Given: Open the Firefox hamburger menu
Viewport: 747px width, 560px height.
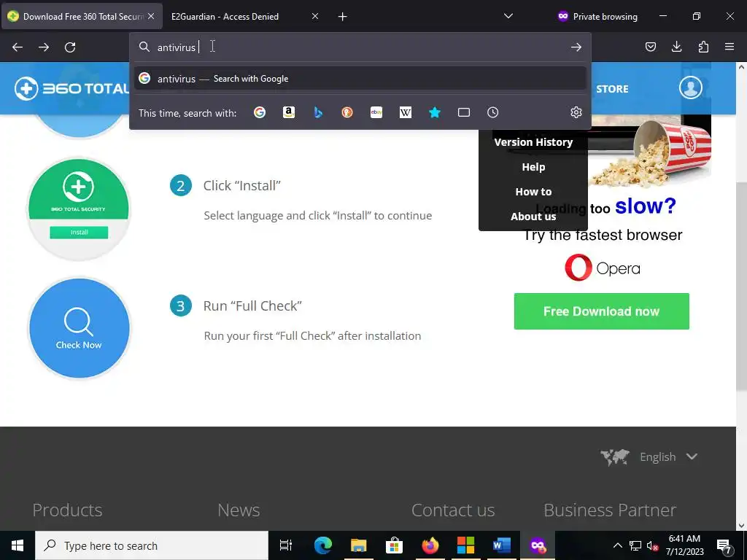Looking at the screenshot, I should tap(729, 47).
